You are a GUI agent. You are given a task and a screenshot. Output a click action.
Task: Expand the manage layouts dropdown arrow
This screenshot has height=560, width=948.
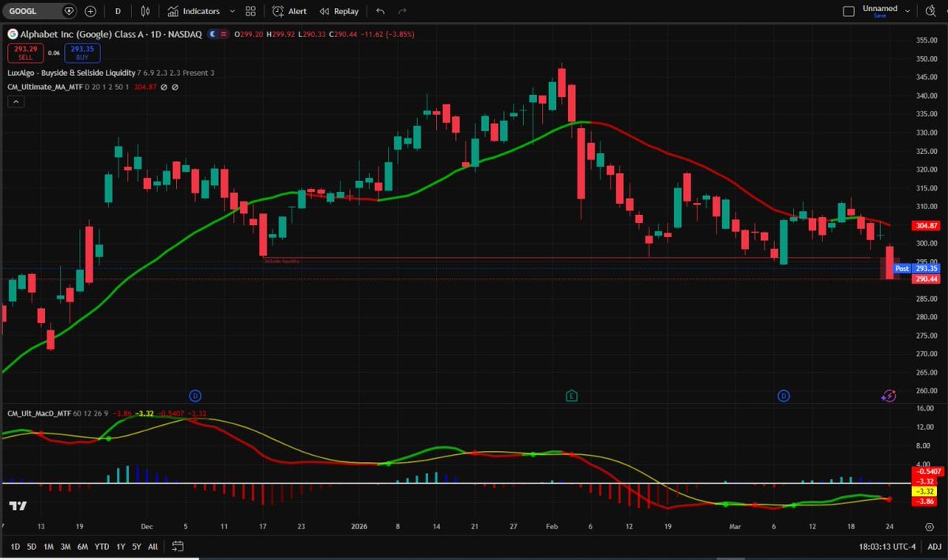(x=909, y=11)
